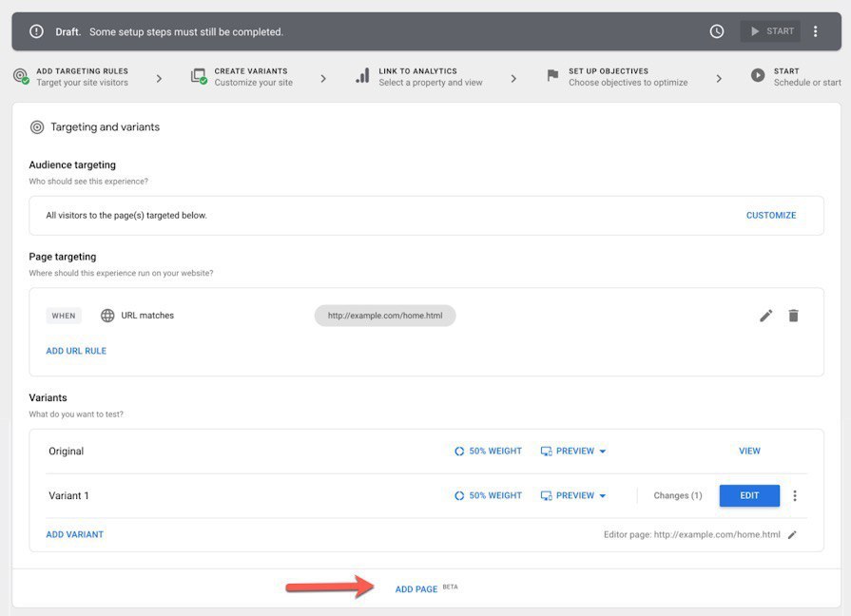Open the Variant 1 PREVIEW dropdown
851x616 pixels.
(x=573, y=495)
